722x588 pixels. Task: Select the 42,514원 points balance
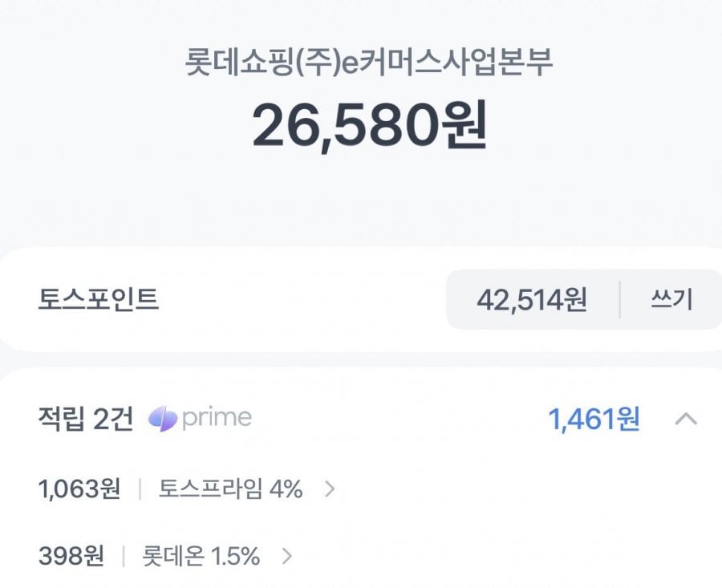click(x=532, y=300)
